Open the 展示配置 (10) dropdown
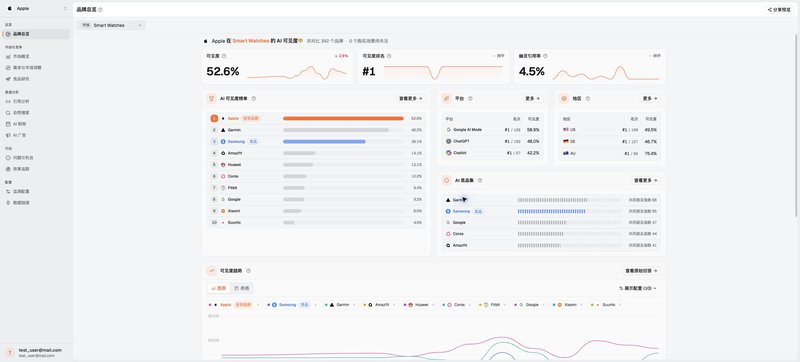 (x=638, y=288)
